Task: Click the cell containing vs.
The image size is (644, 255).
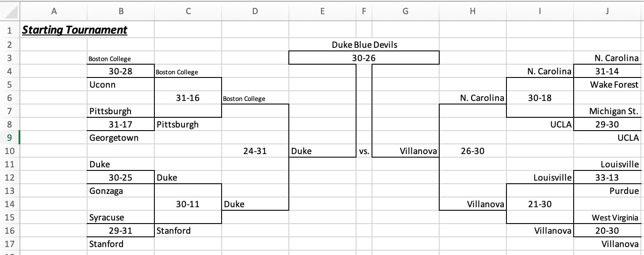Action: 364,151
